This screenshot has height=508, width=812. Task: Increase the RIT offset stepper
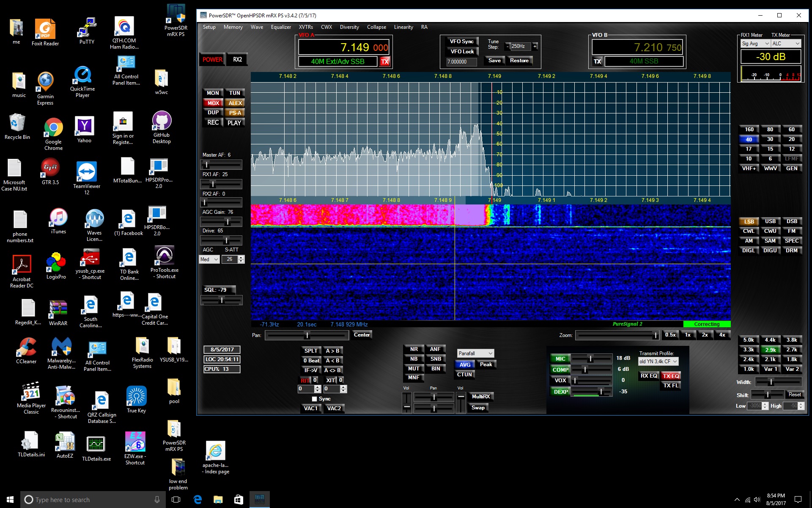click(x=318, y=387)
